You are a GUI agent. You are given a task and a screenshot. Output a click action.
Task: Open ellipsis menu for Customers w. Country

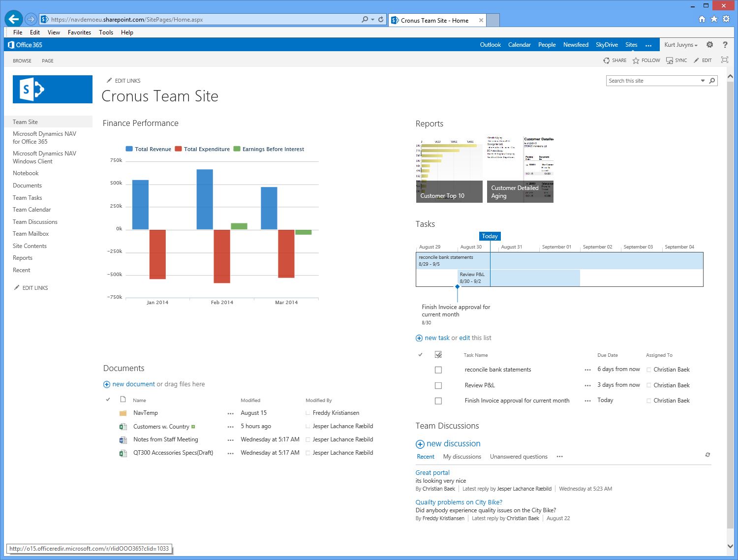(230, 427)
